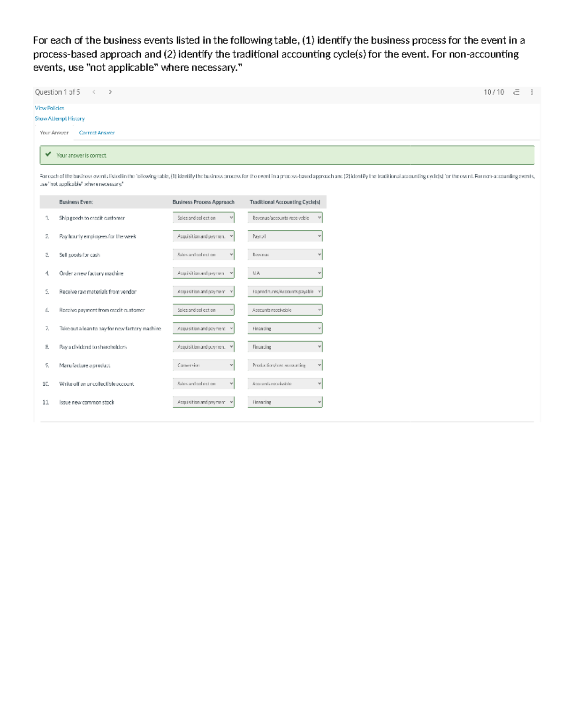This screenshot has height=728, width=563.
Task: Go to the previous question arrow
Action: pos(94,92)
